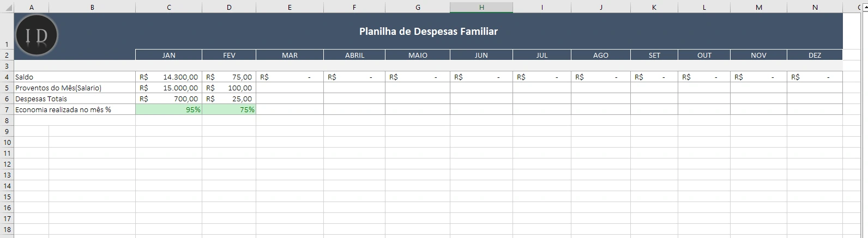This screenshot has width=868, height=238.
Task: Select the Saldo label cell
Action: (75, 77)
